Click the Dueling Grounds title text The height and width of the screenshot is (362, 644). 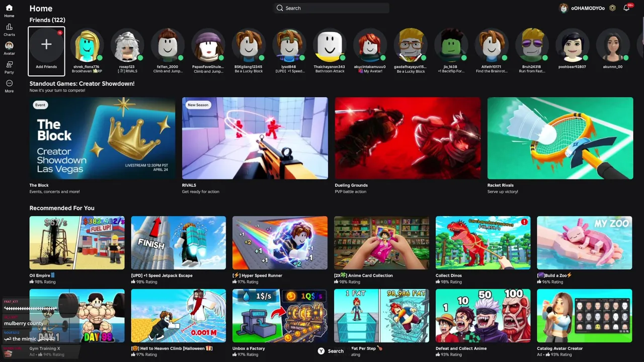[x=351, y=186]
